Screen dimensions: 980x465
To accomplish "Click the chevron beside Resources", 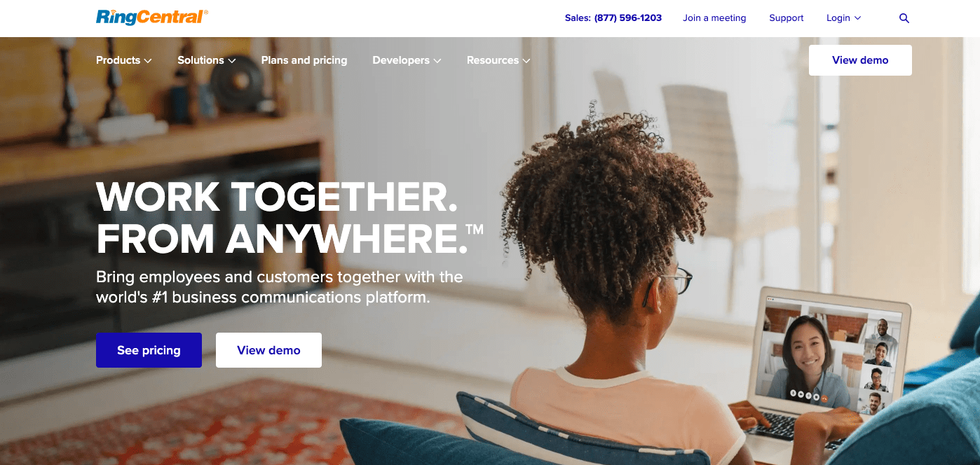I will 526,61.
